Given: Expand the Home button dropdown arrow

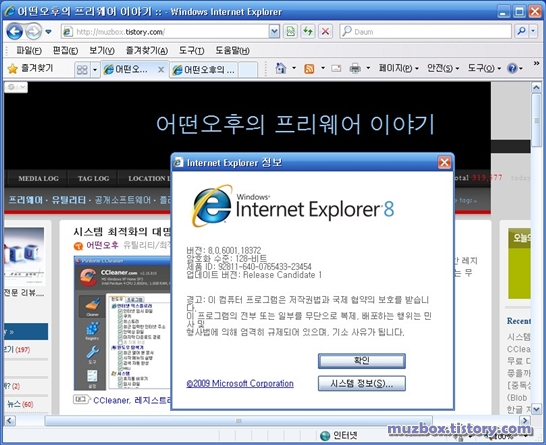Looking at the screenshot, I should coord(294,68).
